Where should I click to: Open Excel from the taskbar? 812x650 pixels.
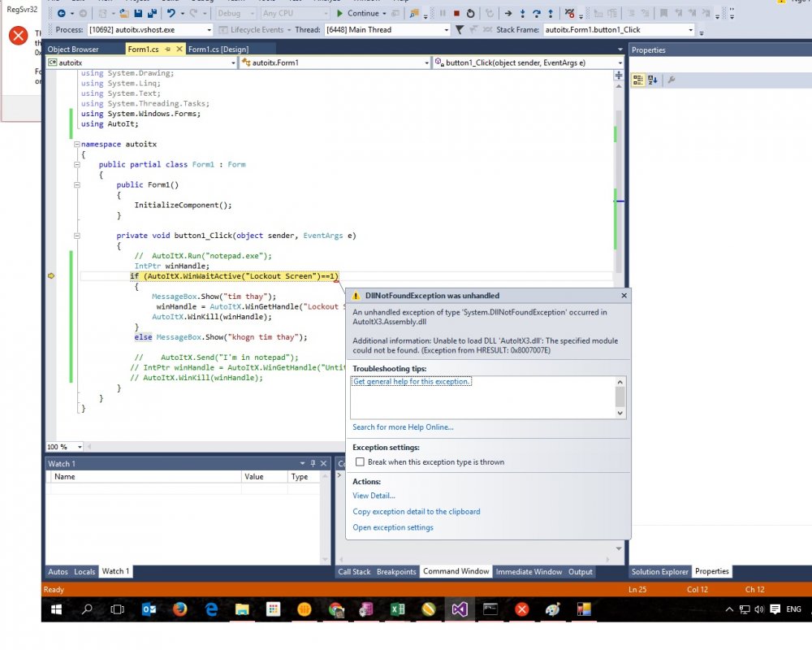point(397,609)
